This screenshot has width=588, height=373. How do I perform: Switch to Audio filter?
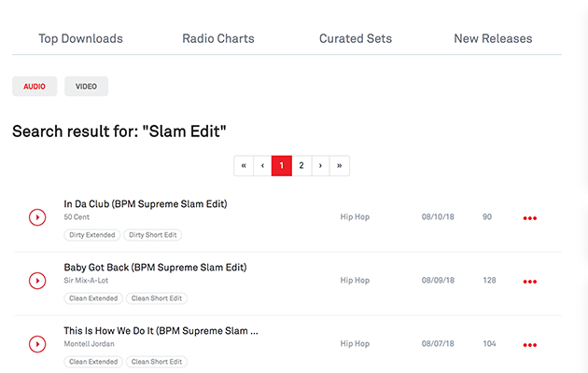pos(35,86)
